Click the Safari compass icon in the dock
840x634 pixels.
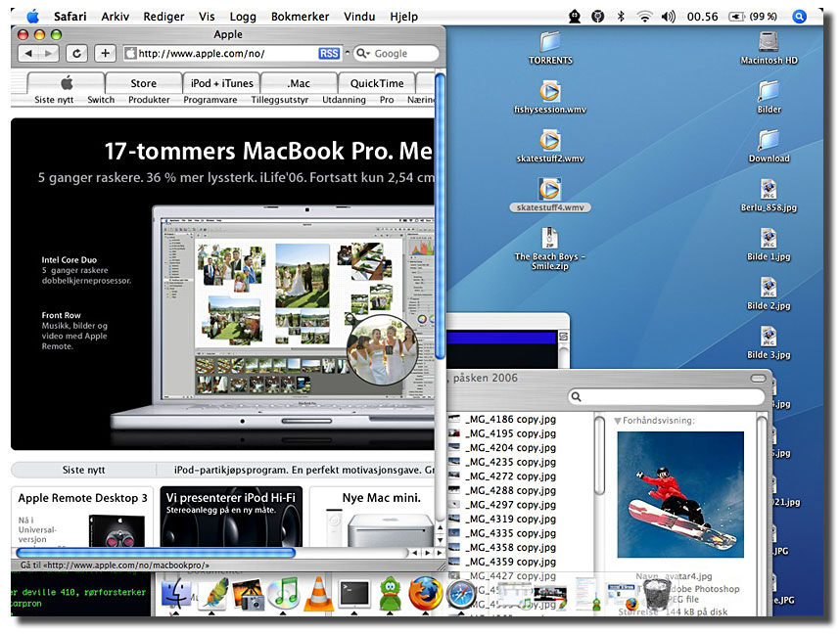[x=459, y=595]
